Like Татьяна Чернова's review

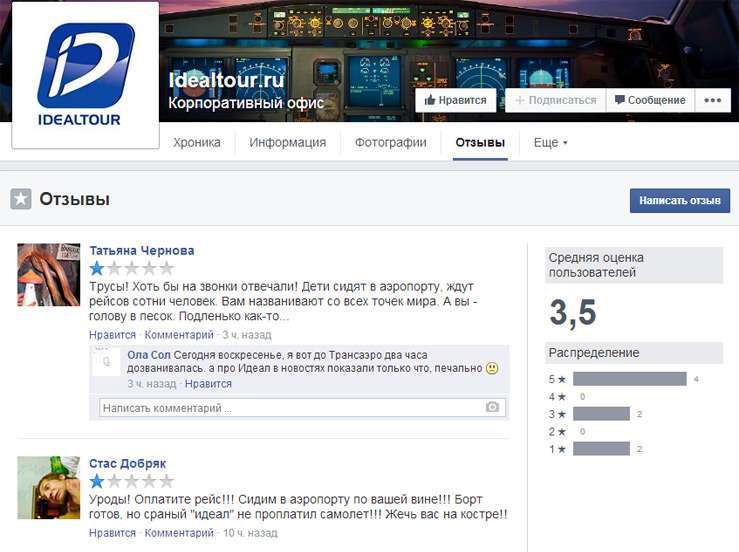(x=112, y=335)
